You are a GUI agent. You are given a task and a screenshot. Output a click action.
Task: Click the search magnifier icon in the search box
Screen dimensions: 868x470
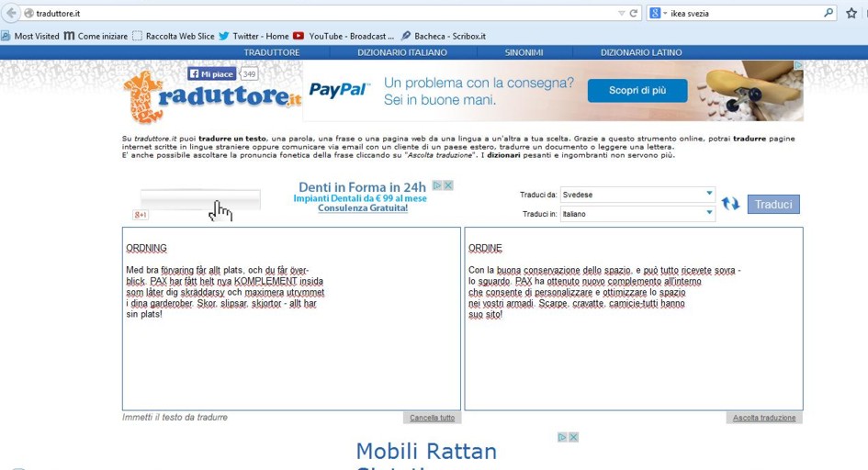tap(829, 13)
